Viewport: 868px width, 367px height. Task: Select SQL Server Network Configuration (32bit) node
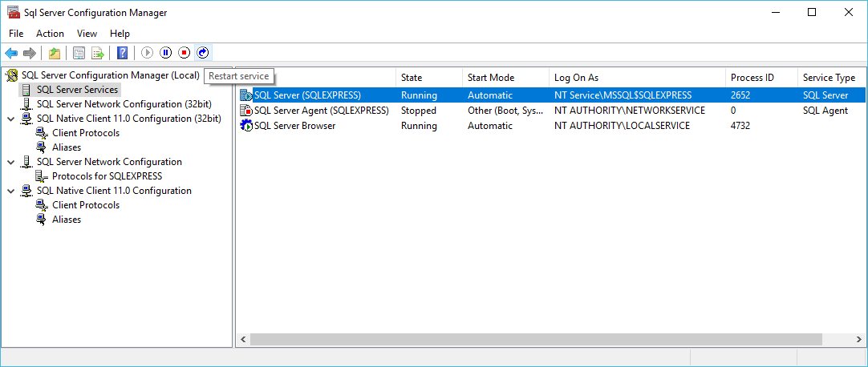pyautogui.click(x=124, y=104)
